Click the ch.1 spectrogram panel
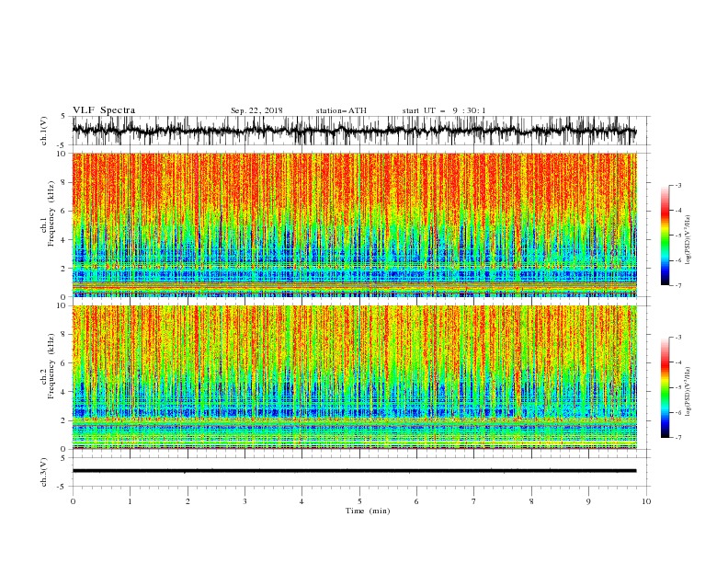Screen dimensions: 728x563 click(x=354, y=224)
